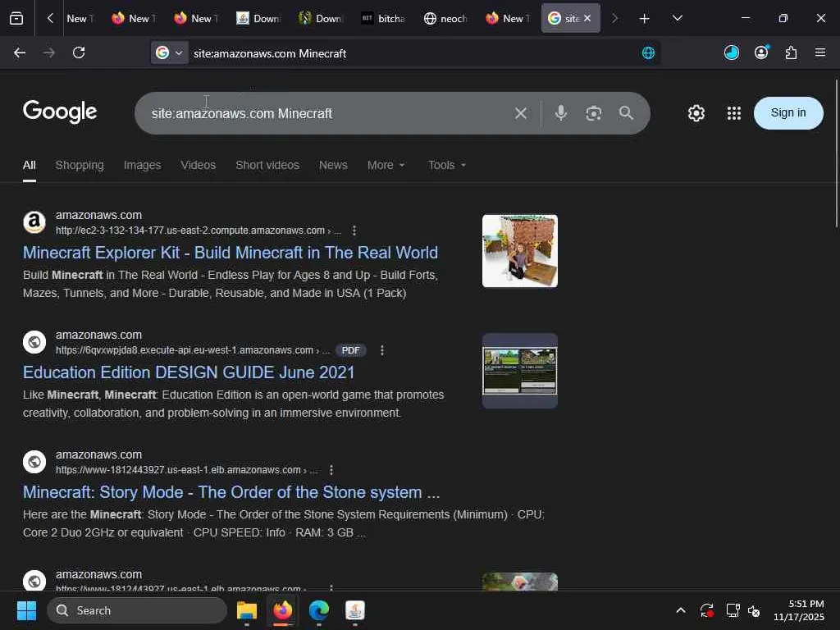
Task: Click the page vertical scrollbar
Action: [x=836, y=153]
